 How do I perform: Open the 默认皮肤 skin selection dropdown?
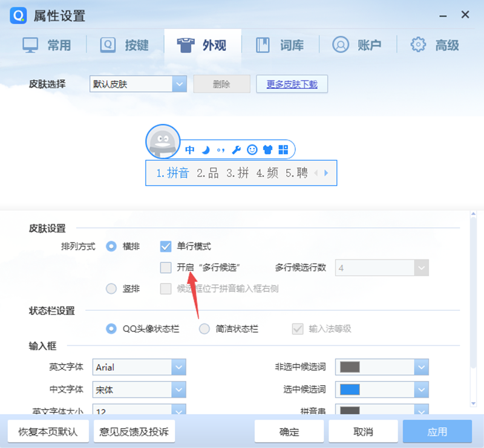(x=178, y=84)
